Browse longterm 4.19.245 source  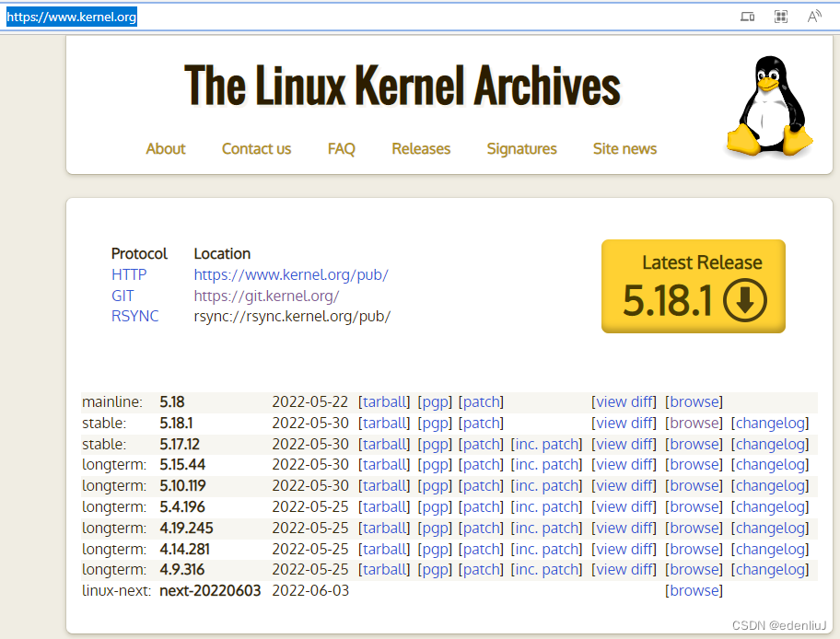[x=694, y=529]
